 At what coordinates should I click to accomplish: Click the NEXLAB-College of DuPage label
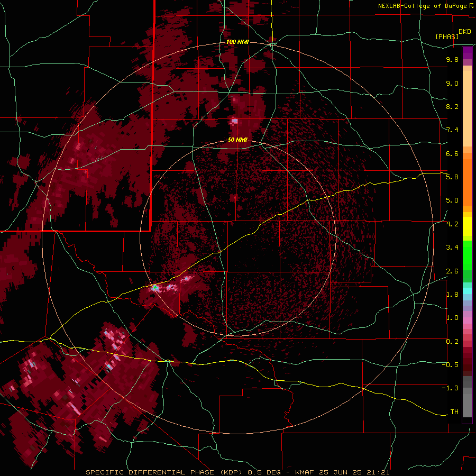[423, 6]
